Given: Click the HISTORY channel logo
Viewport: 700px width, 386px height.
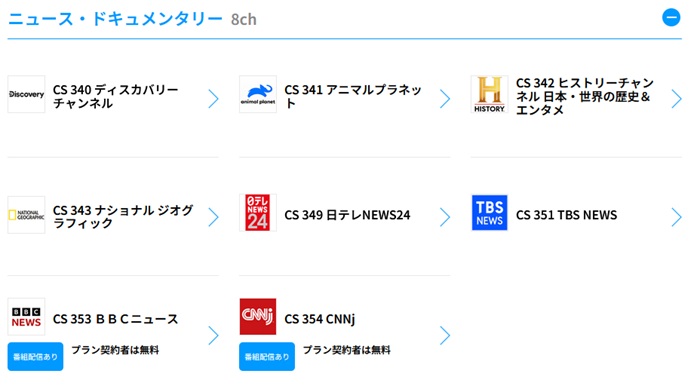Looking at the screenshot, I should click(x=489, y=94).
